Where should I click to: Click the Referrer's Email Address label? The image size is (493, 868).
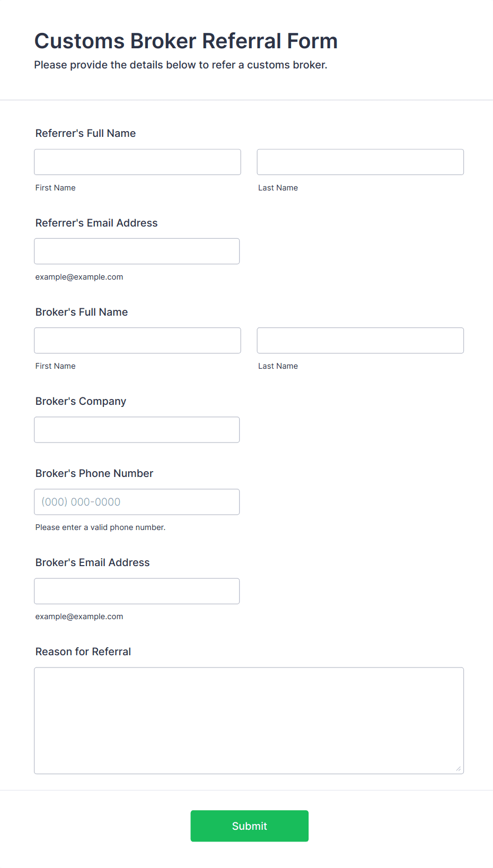tap(96, 223)
